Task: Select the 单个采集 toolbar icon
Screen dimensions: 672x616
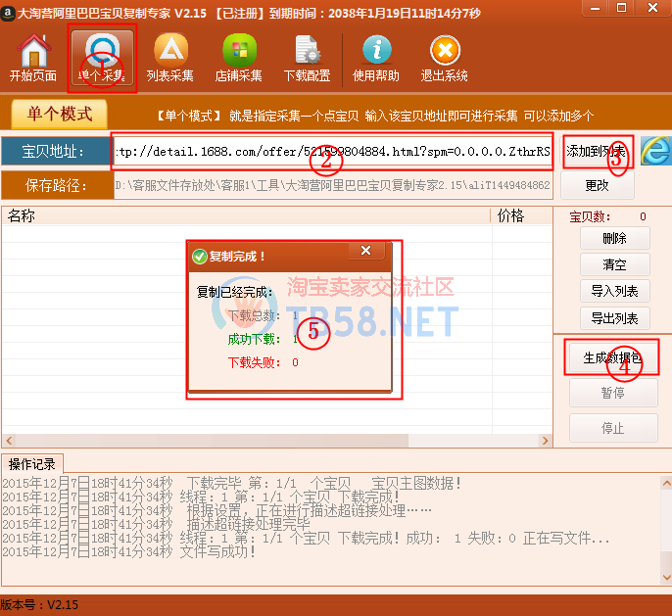Action: (102, 58)
